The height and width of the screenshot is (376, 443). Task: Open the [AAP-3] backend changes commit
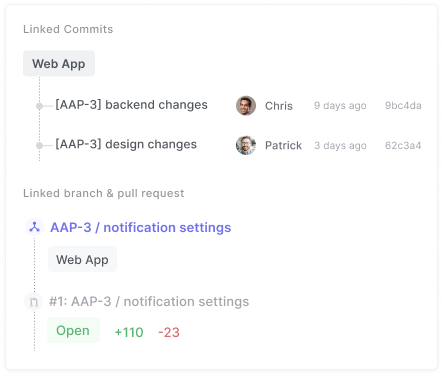tap(131, 105)
